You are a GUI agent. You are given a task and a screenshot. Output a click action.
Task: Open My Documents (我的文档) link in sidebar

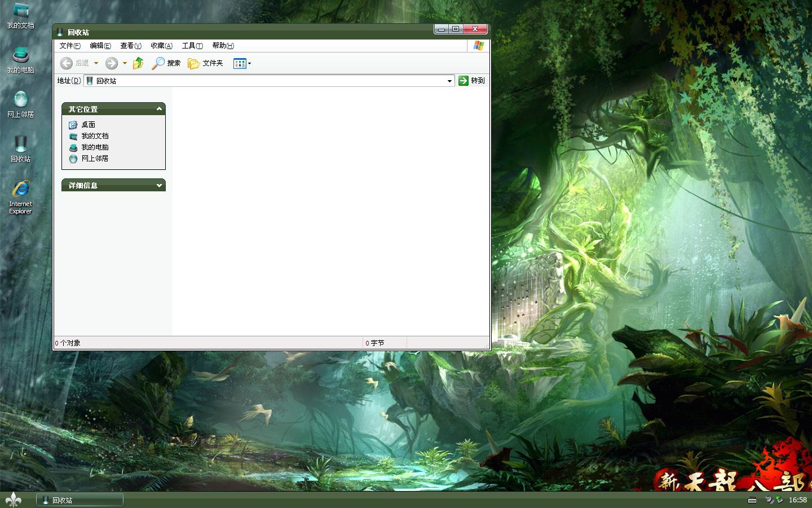pos(95,136)
